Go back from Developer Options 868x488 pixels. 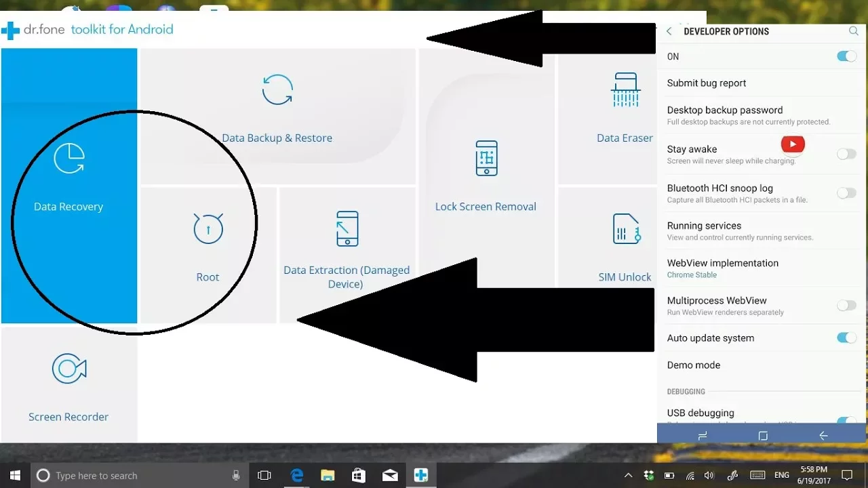(x=669, y=31)
